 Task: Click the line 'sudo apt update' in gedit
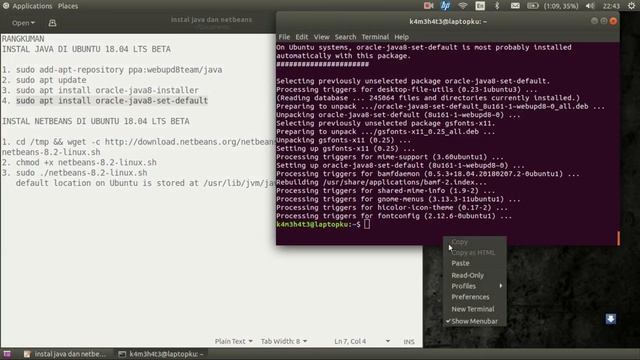[x=51, y=80]
